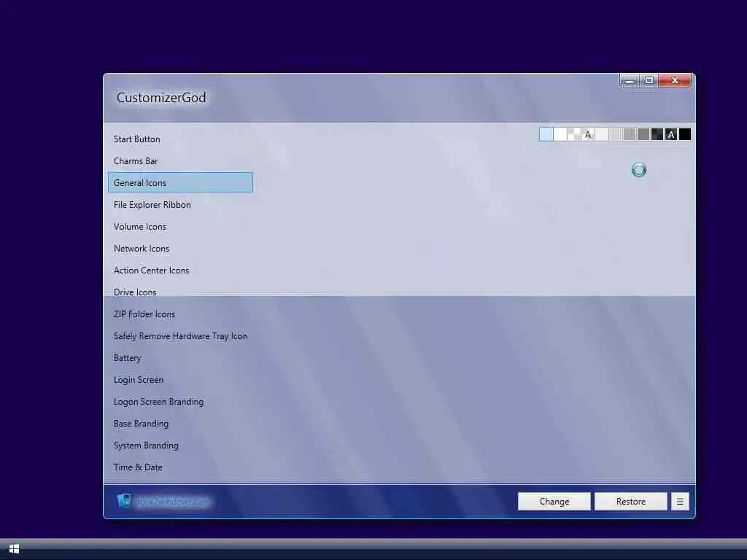Click the Change button

tap(554, 502)
